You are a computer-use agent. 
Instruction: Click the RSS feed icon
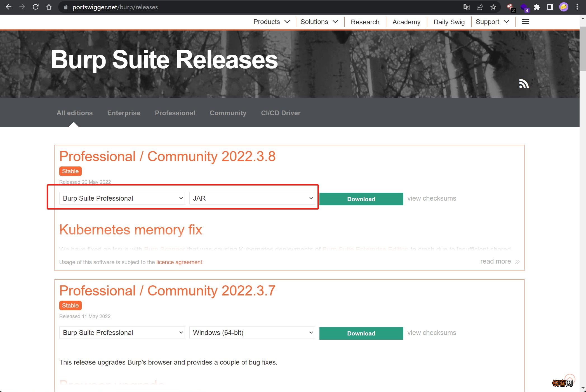pyautogui.click(x=523, y=84)
